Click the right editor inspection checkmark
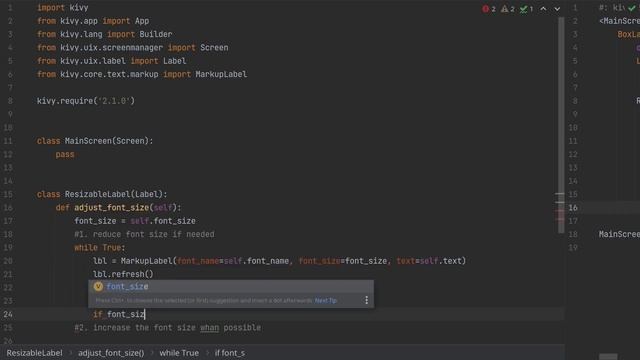 pyautogui.click(x=632, y=8)
